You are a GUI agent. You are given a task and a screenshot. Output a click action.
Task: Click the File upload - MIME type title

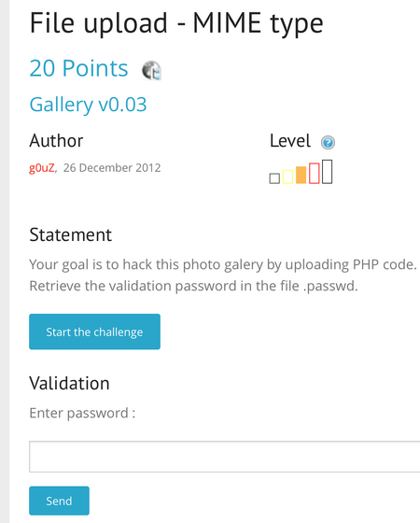coord(176,24)
